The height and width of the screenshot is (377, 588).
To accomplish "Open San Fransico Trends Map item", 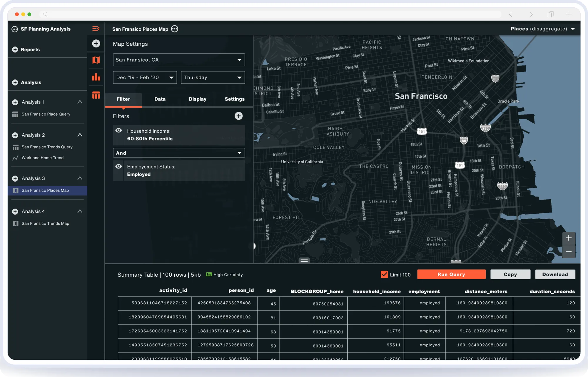I will click(x=45, y=223).
